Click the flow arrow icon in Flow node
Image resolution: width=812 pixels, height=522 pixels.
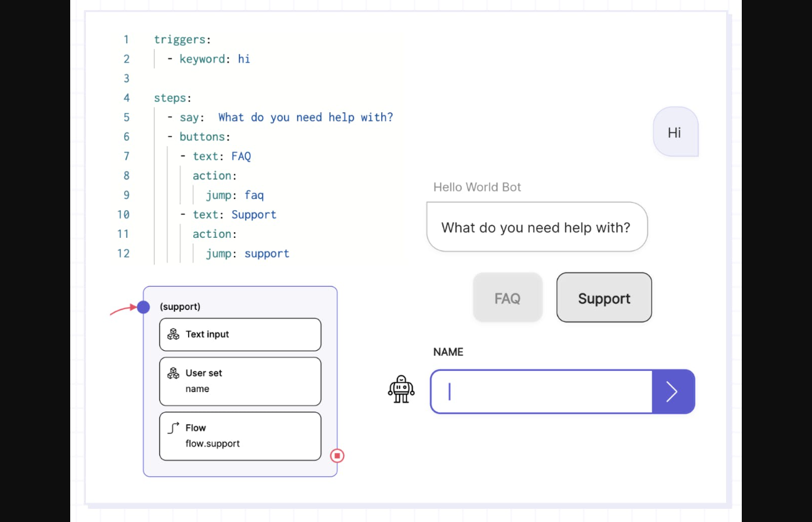coord(174,428)
